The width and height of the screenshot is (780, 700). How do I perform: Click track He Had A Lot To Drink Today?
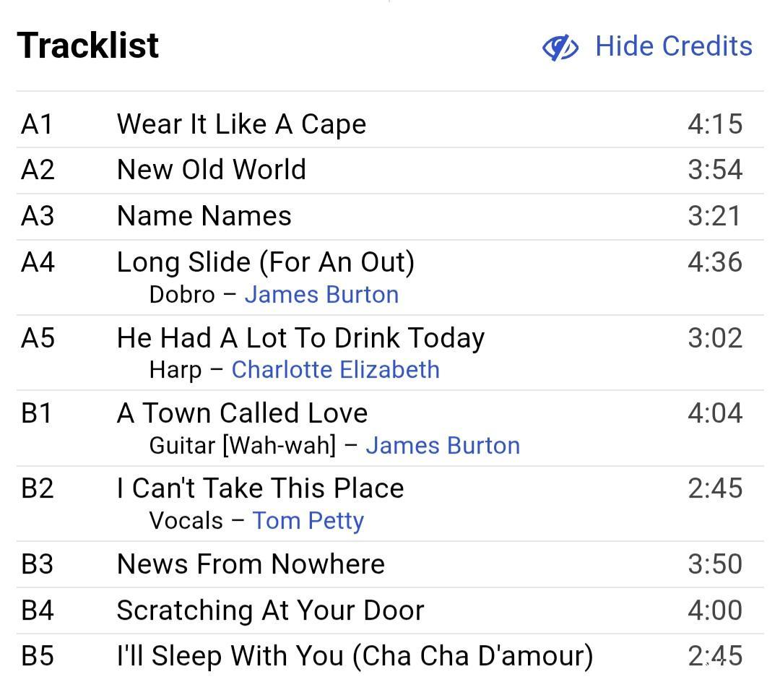tap(300, 337)
